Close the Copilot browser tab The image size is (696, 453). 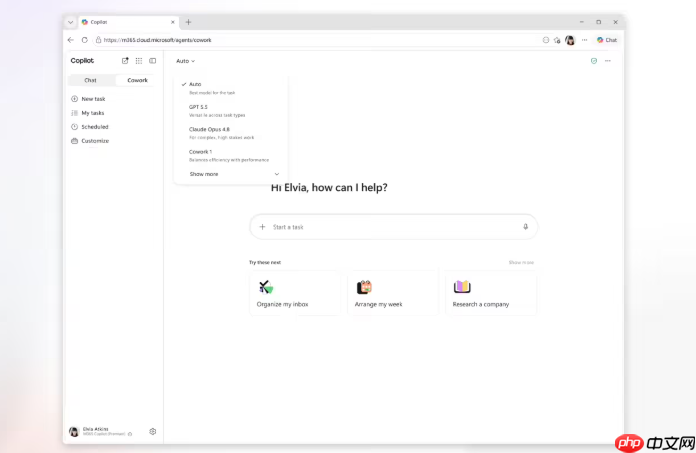(173, 22)
